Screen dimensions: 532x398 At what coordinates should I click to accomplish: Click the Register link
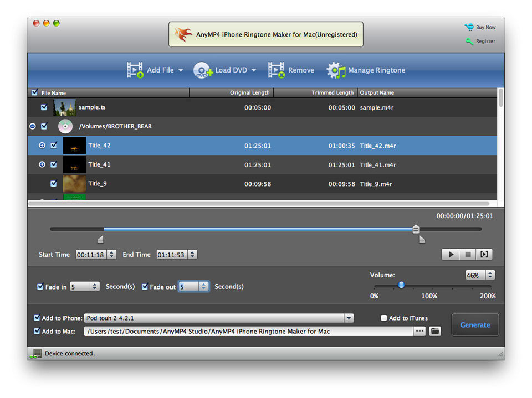(485, 42)
